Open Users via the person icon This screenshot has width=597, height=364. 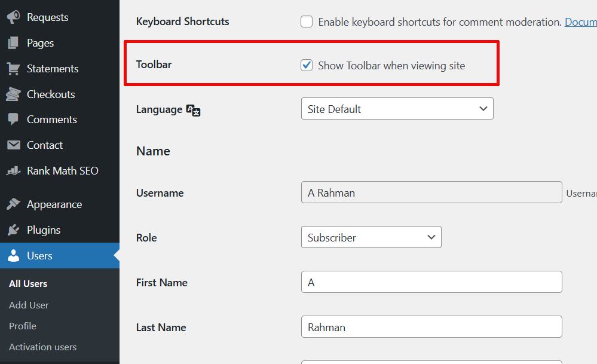pos(13,255)
